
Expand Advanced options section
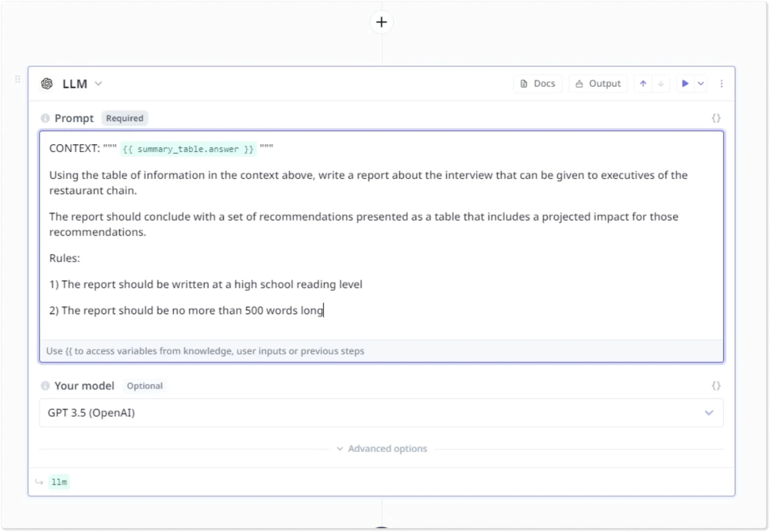tap(382, 449)
